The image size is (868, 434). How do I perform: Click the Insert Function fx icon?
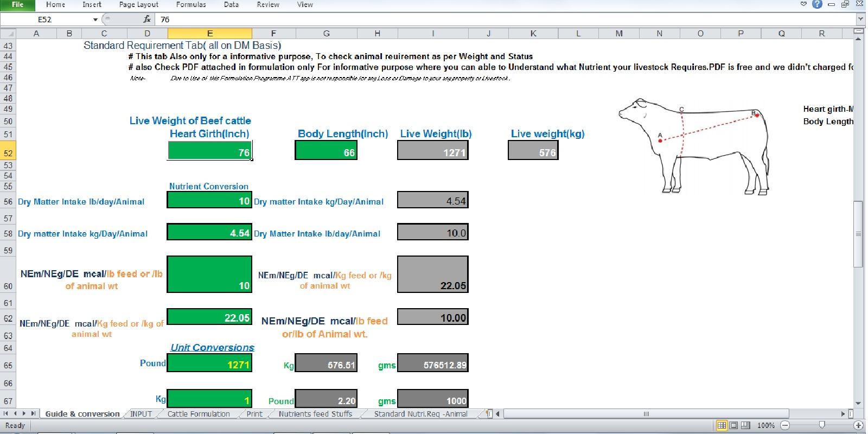(147, 20)
